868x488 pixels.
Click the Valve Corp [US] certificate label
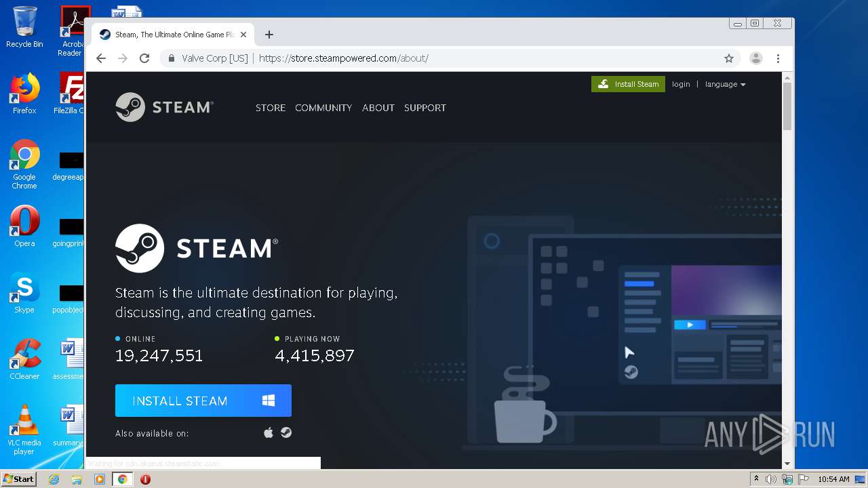point(215,58)
